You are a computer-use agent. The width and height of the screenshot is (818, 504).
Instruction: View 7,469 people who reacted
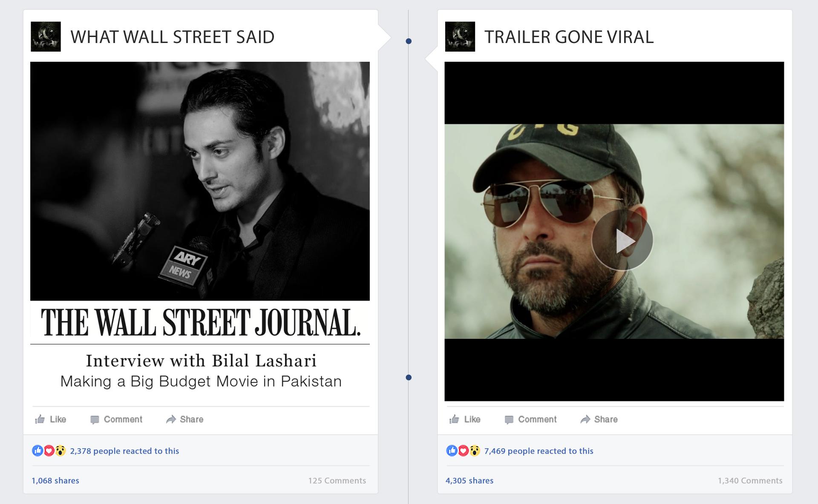[x=539, y=451]
